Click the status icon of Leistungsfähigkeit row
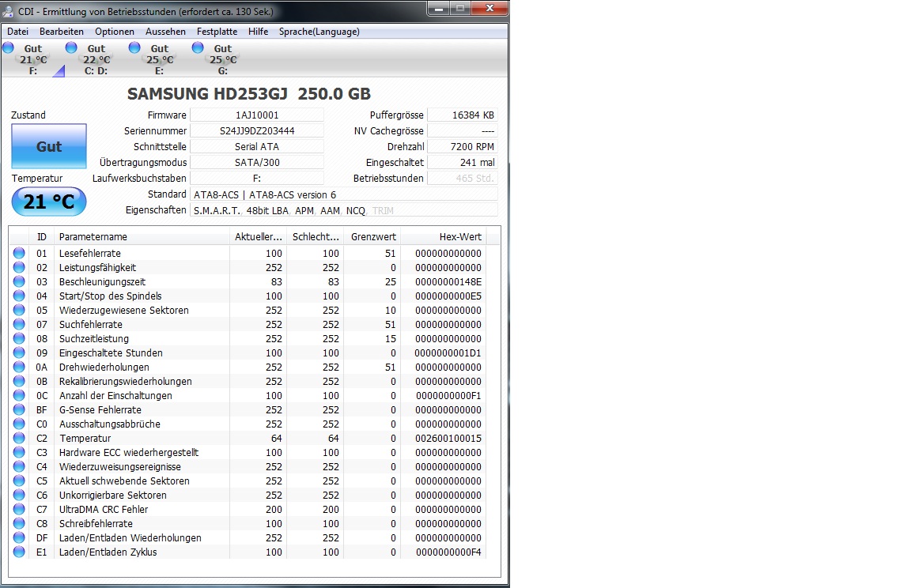Image resolution: width=911 pixels, height=588 pixels. coord(19,268)
